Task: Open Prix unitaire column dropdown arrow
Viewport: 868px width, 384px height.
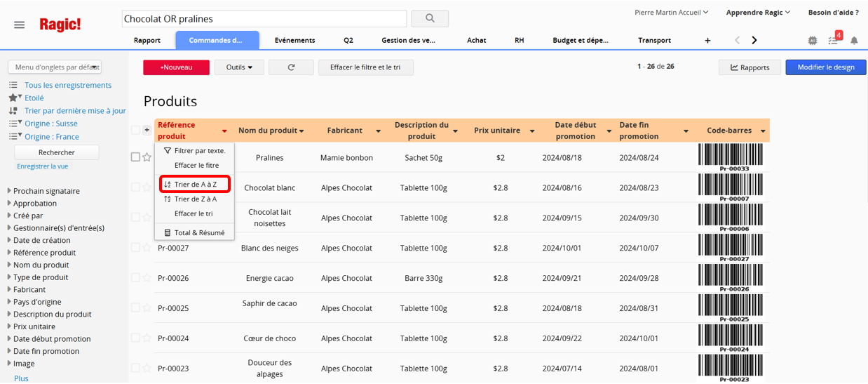Action: pyautogui.click(x=532, y=131)
